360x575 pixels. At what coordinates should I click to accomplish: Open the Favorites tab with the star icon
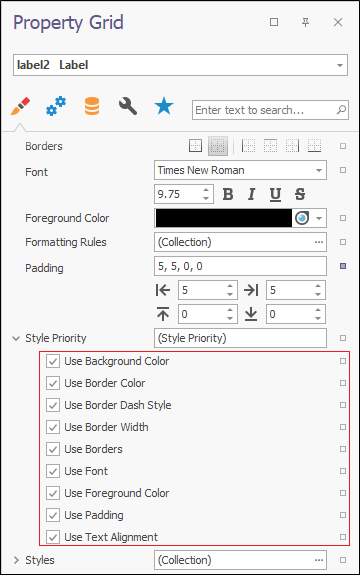164,106
